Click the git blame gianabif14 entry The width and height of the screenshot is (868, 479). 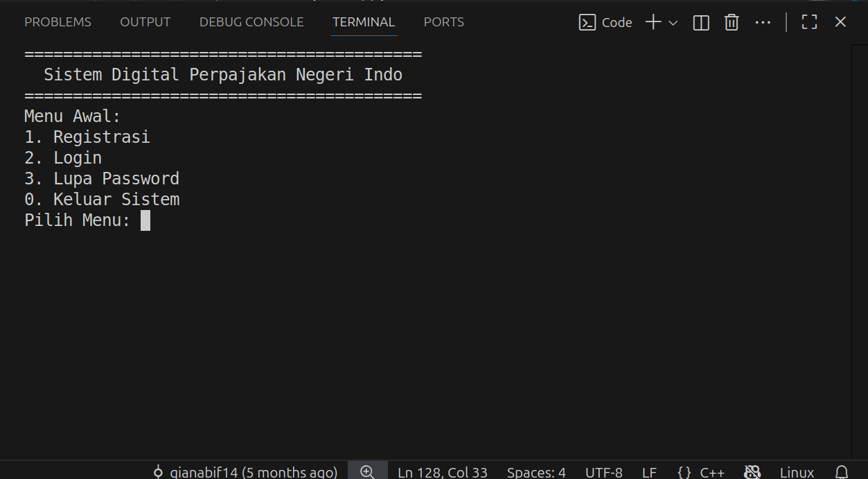coord(245,472)
